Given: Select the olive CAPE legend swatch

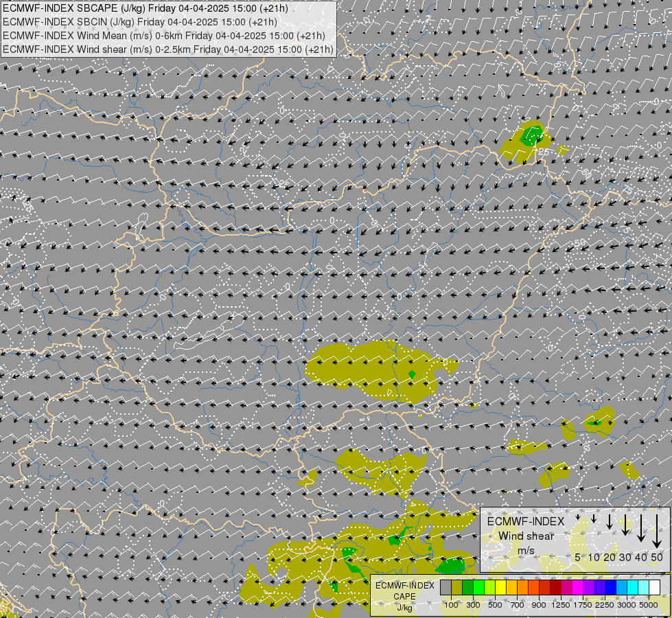Looking at the screenshot, I should coord(457,588).
